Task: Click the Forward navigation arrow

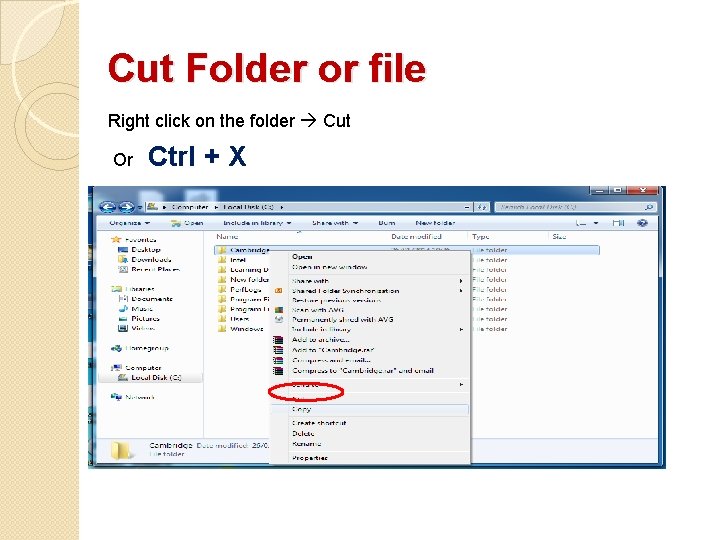Action: click(x=126, y=207)
